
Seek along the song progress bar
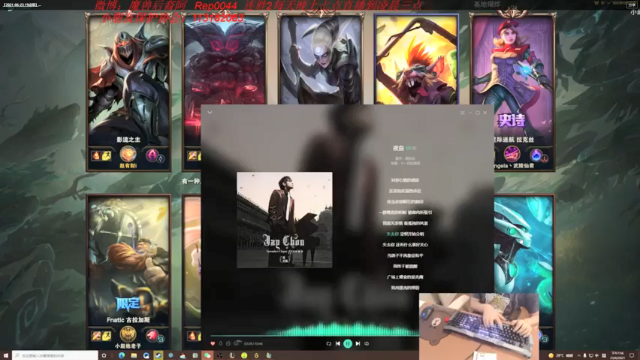coord(314,336)
